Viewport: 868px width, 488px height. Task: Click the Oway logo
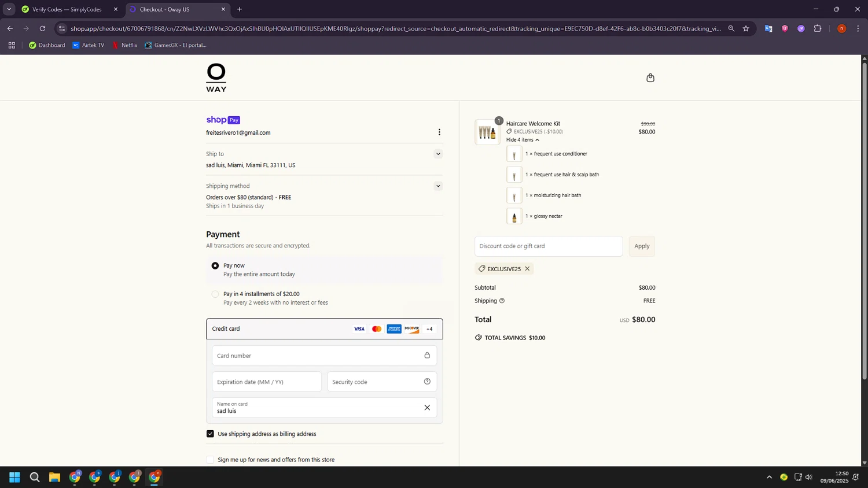216,77
